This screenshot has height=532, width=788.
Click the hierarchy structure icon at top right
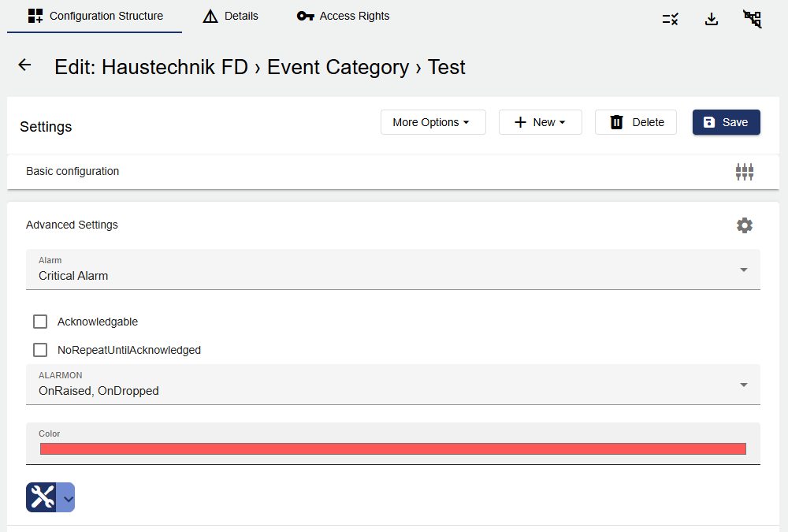753,19
